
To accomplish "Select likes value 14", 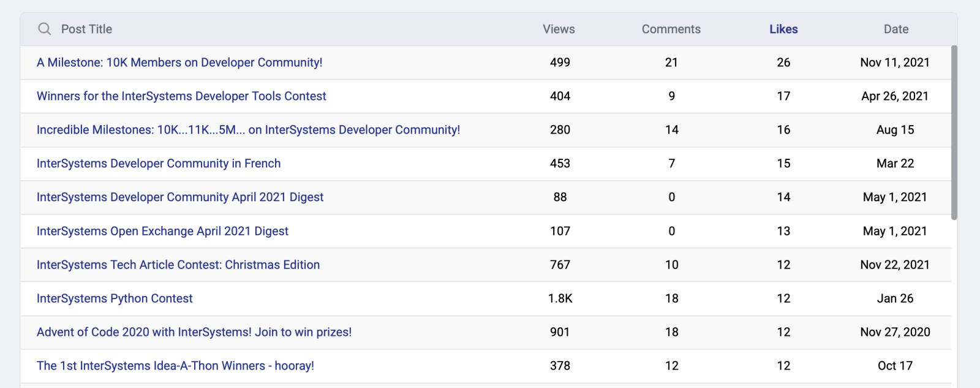I will [x=783, y=197].
